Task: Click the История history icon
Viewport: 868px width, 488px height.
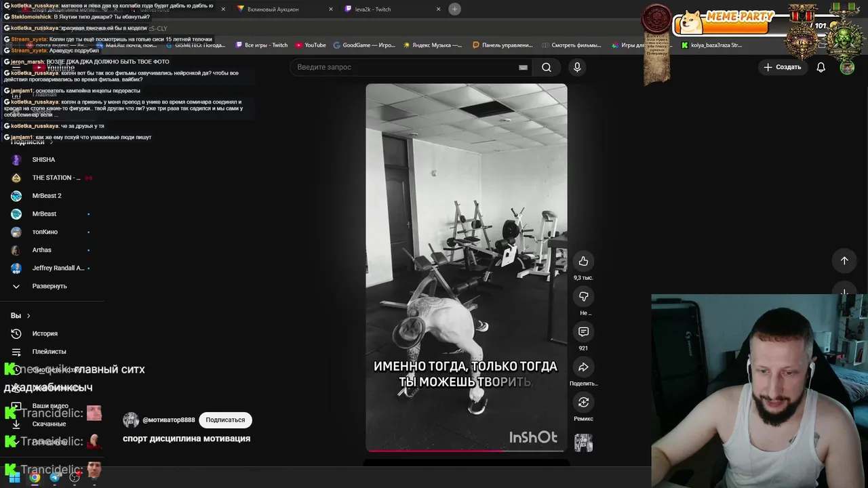Action: pyautogui.click(x=16, y=333)
